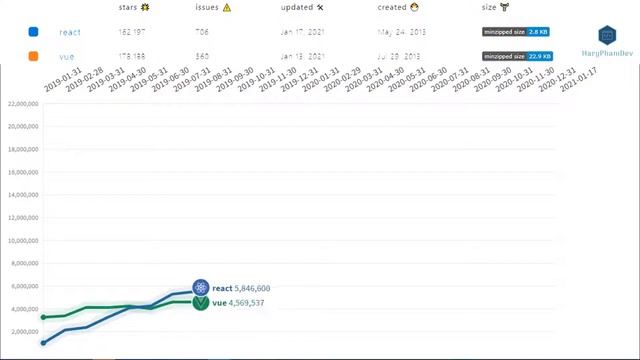Click the 2019-01-31 axis date label
640x360 pixels.
click(x=62, y=80)
